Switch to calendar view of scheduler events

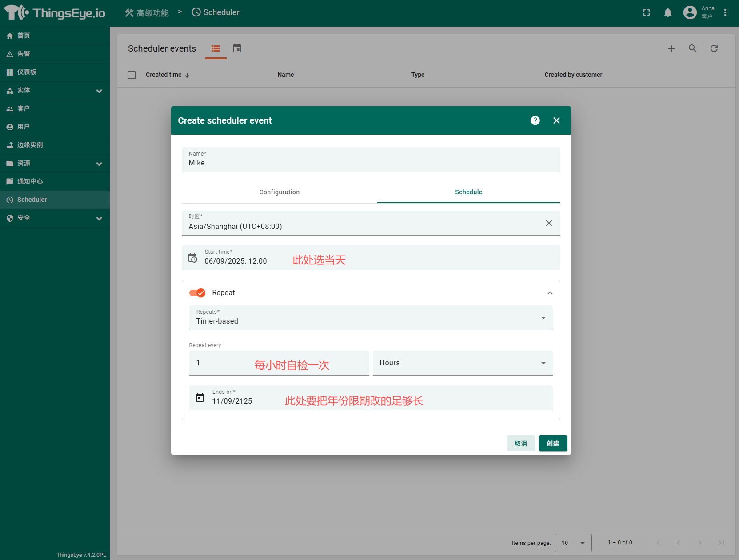pos(237,48)
